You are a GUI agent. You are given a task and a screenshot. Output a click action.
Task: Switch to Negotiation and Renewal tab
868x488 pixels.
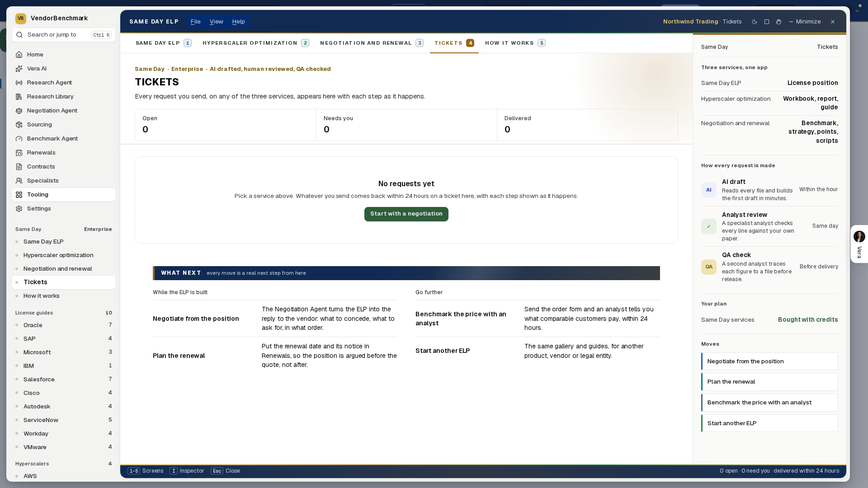(372, 43)
